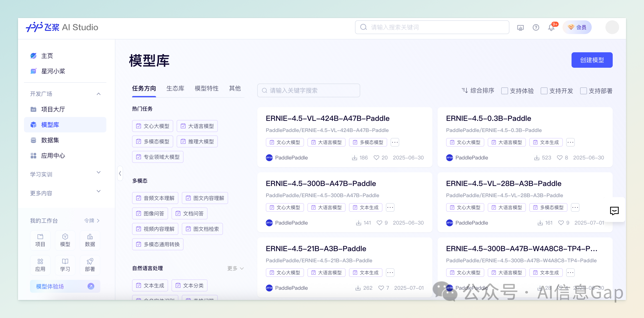
Task: Collapse the filter panel with left chevron
Action: pyautogui.click(x=120, y=173)
